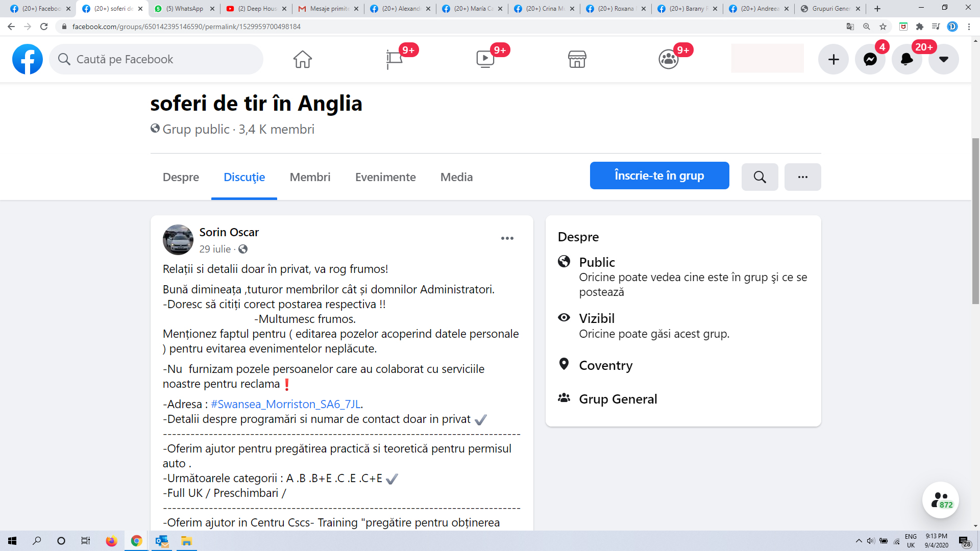The height and width of the screenshot is (551, 980).
Task: Open the Marketplace storefront icon
Action: [x=577, y=59]
